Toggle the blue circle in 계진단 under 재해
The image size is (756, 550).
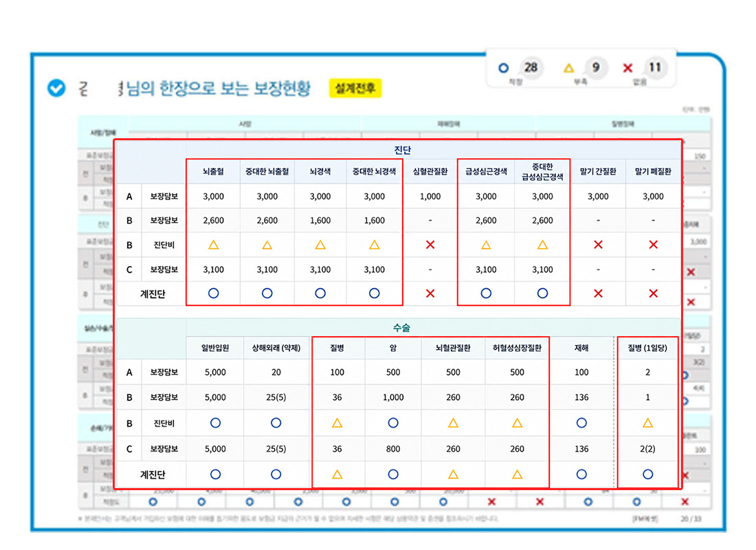click(x=581, y=474)
